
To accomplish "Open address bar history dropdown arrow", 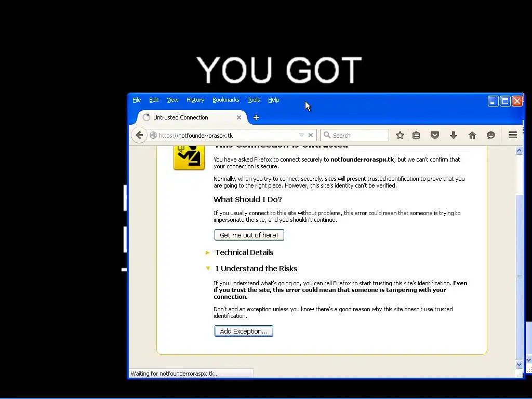I will click(x=301, y=135).
